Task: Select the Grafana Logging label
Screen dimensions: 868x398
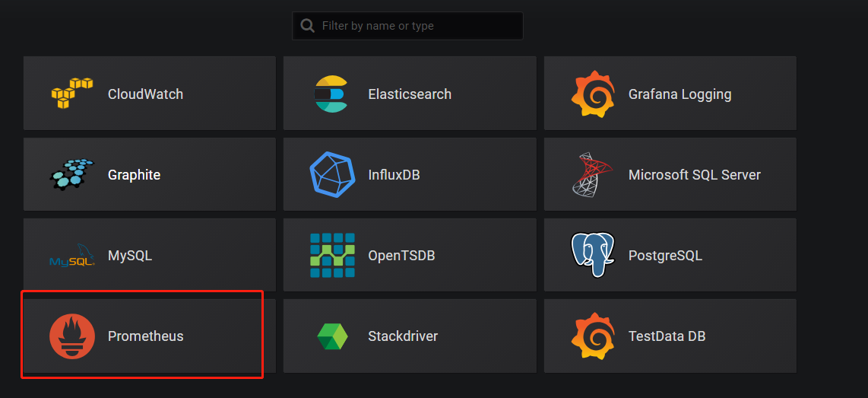Action: point(680,94)
